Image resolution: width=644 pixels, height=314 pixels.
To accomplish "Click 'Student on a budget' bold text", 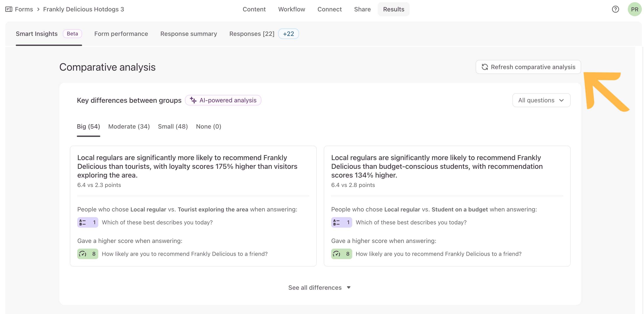I will (x=459, y=209).
